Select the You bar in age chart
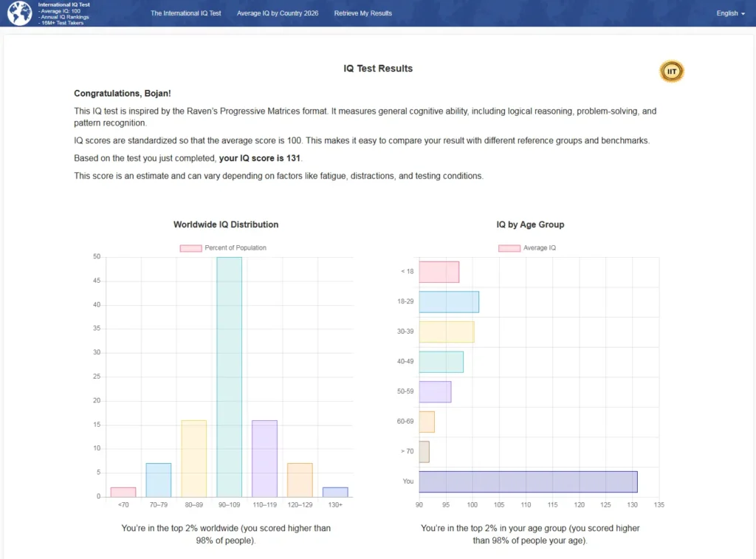 pos(528,481)
